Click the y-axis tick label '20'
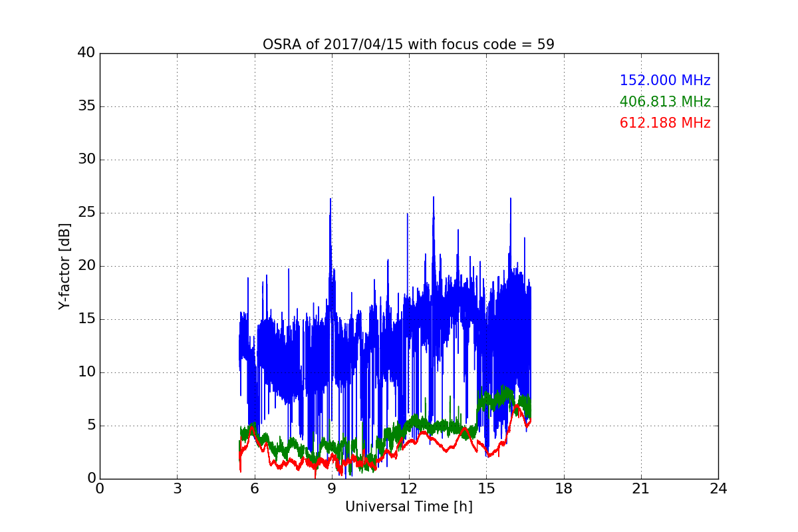Screen dimensions: 798x532 [86, 266]
